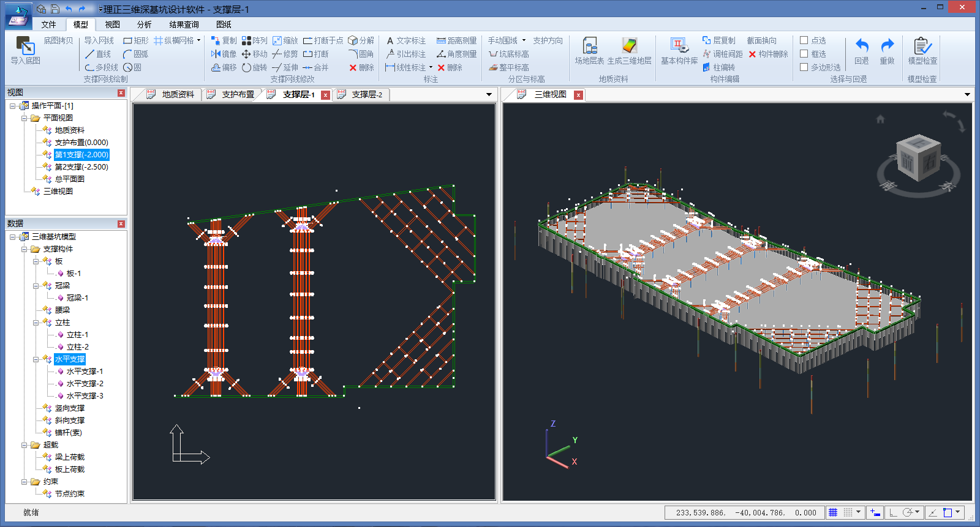The width and height of the screenshot is (980, 527).
Task: Click the 重做 redo arrow icon
Action: (887, 46)
